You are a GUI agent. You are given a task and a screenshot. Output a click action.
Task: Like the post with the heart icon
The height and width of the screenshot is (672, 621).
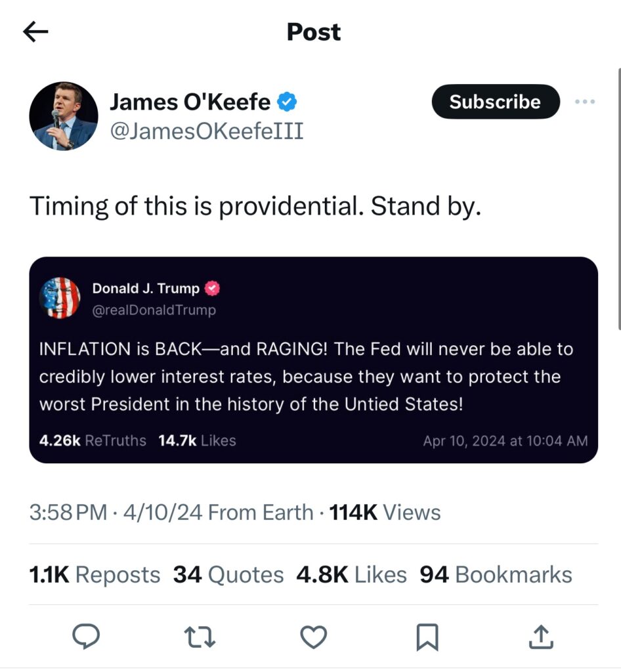click(313, 636)
